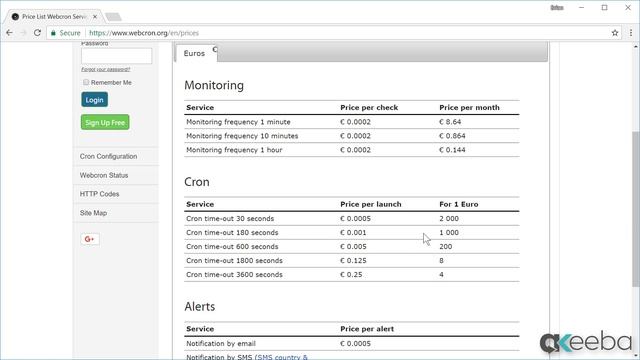Click the 'Price per month' column header
This screenshot has width=640, height=360.
click(x=469, y=108)
